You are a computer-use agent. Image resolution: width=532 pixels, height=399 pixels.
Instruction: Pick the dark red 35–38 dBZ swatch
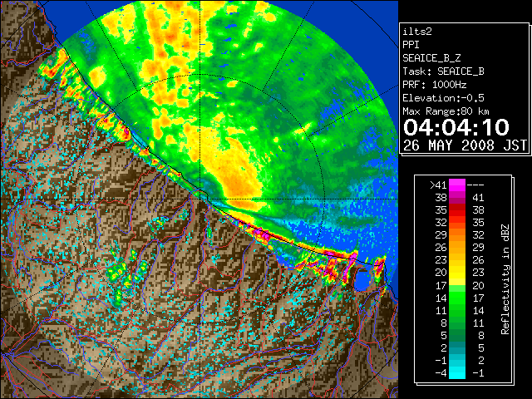coord(457,210)
